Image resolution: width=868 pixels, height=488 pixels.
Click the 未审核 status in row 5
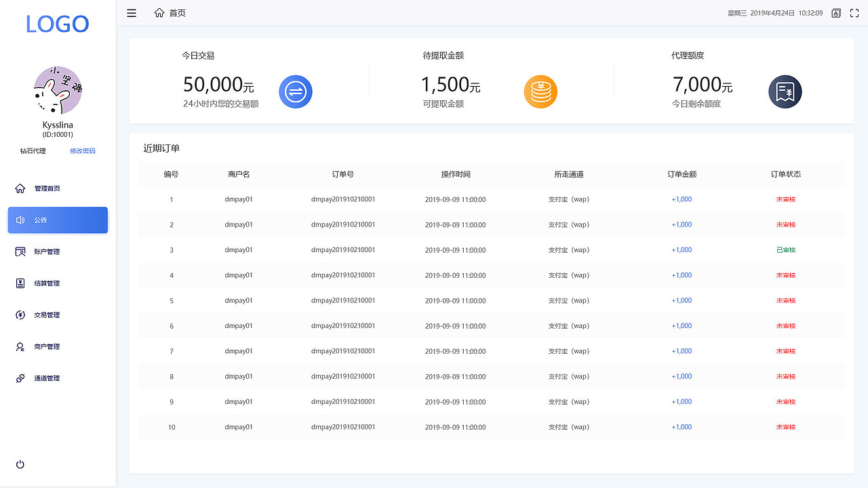click(786, 300)
